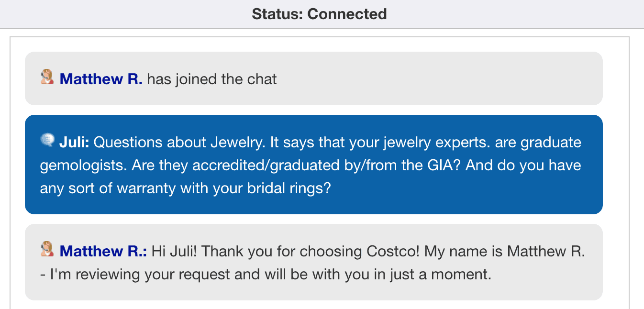The width and height of the screenshot is (644, 309).
Task: Select the blue message bubble from Juli
Action: coord(313,165)
